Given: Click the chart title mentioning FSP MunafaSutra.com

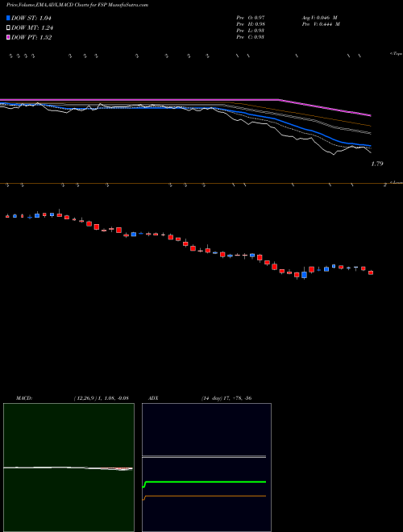Looking at the screenshot, I should point(77,5).
